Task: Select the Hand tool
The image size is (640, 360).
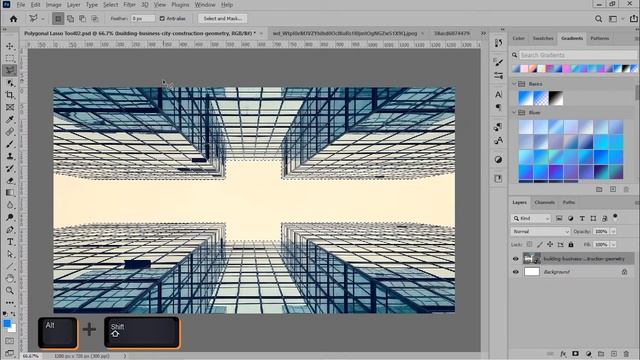Action: point(10,279)
